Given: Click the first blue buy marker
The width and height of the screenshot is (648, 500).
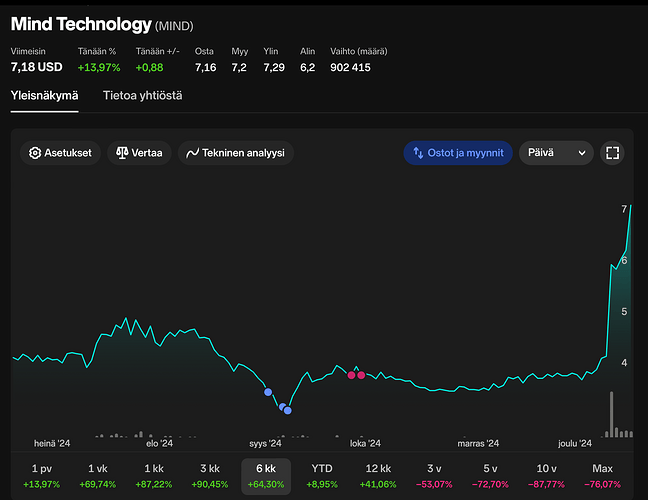Looking at the screenshot, I should [x=268, y=392].
